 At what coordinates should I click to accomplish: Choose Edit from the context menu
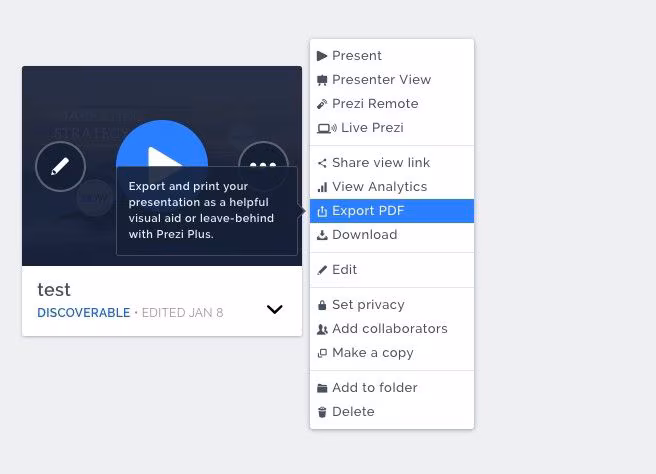[344, 270]
